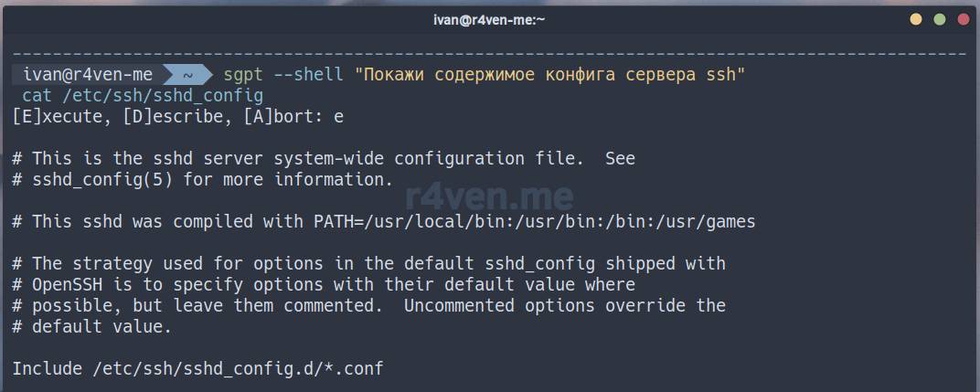Click the ivan@r4ven-me:~ window title
Screen dimensions: 980x392
[489, 19]
